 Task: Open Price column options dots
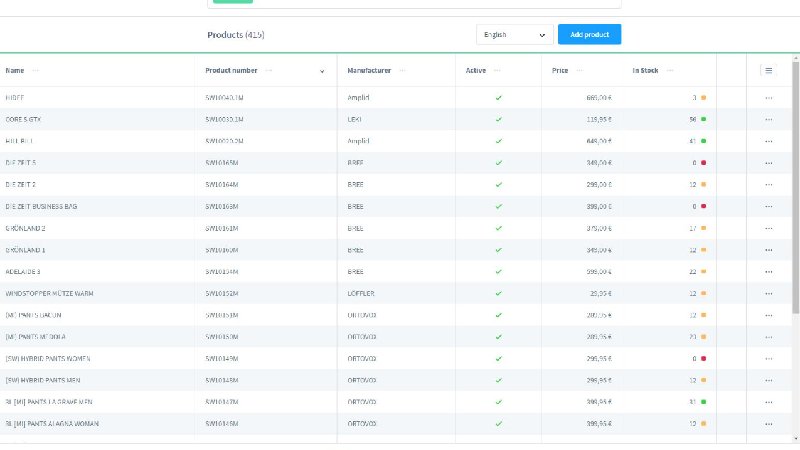tap(579, 70)
